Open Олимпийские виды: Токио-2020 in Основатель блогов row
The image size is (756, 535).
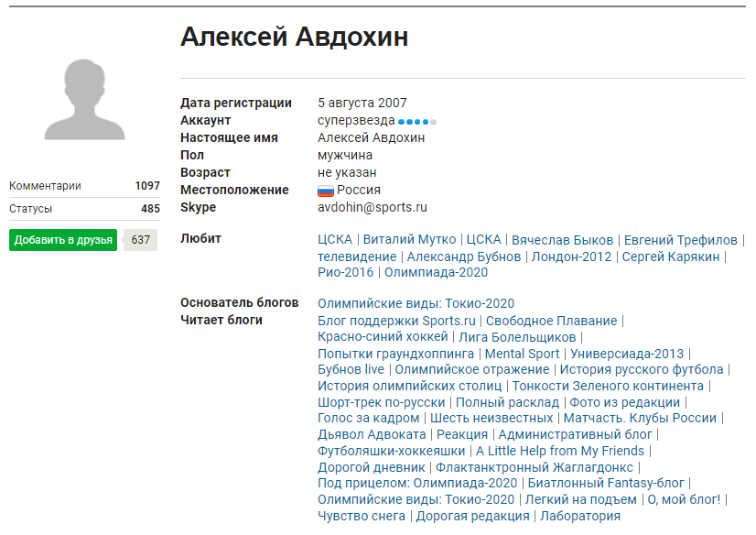[x=416, y=303]
